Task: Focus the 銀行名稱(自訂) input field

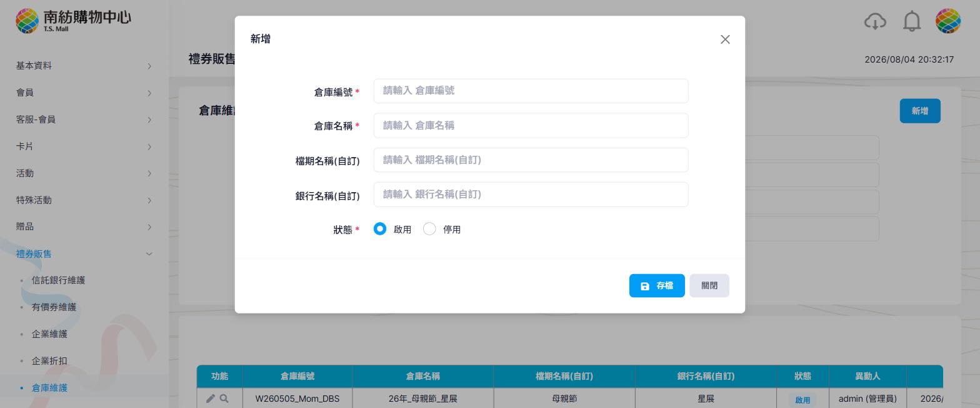Action: (x=531, y=195)
